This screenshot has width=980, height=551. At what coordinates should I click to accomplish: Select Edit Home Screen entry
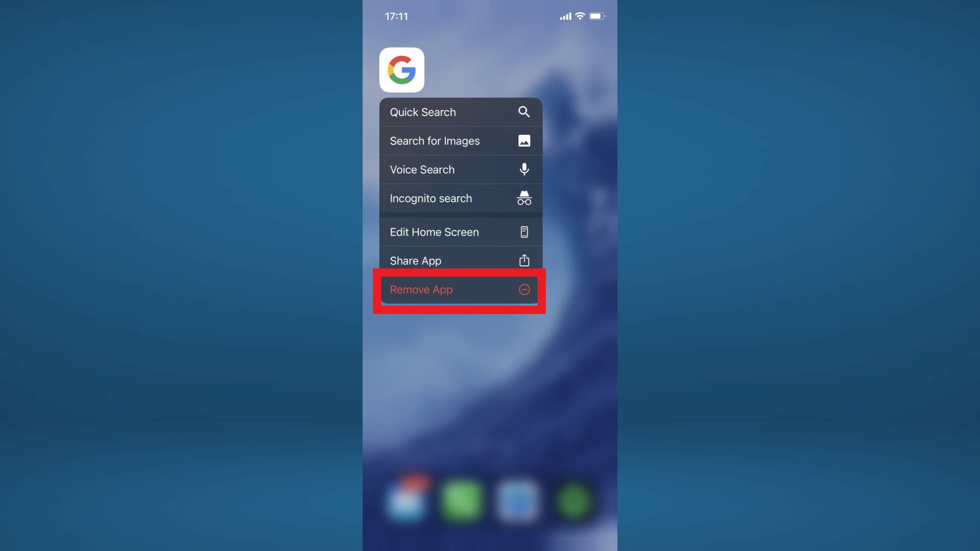click(x=460, y=232)
